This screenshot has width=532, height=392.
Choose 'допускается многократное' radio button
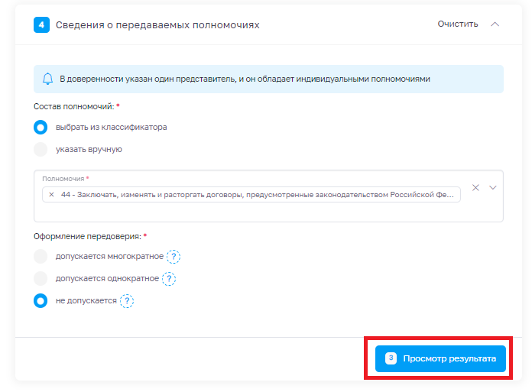click(x=41, y=256)
